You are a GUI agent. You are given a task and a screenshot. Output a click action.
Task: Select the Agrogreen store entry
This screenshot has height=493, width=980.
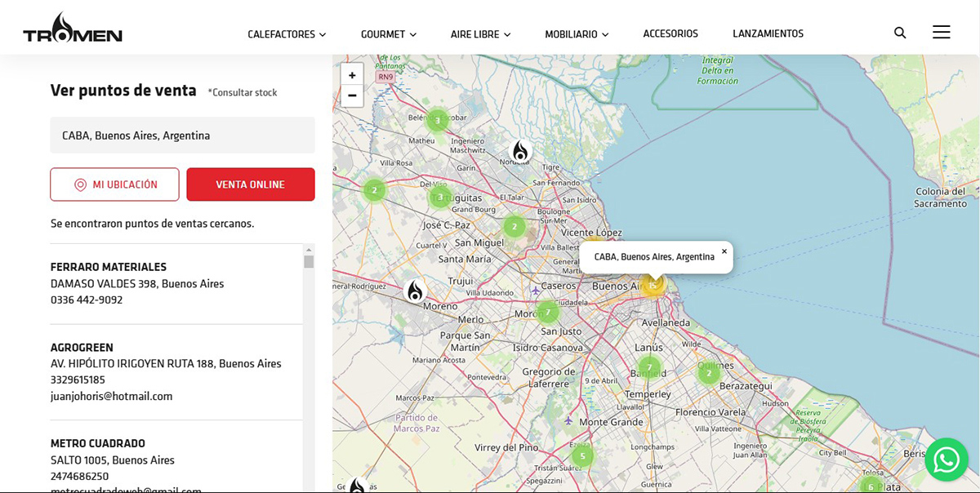click(x=176, y=371)
